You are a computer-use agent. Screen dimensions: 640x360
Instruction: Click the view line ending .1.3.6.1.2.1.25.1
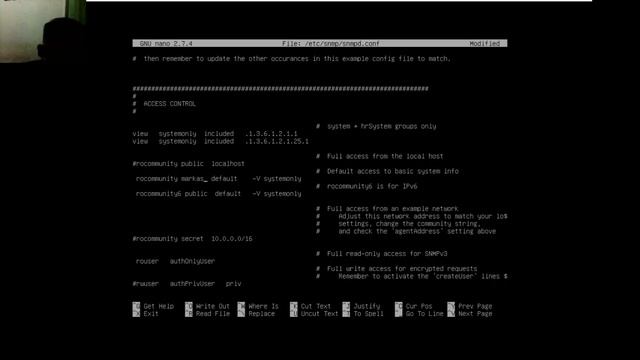coord(221,141)
